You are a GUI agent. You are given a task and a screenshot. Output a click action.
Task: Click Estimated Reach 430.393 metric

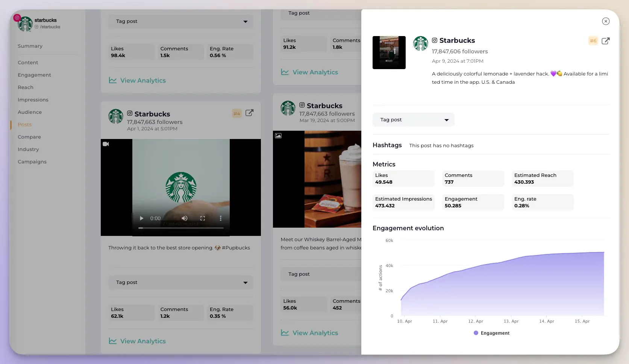click(x=543, y=179)
